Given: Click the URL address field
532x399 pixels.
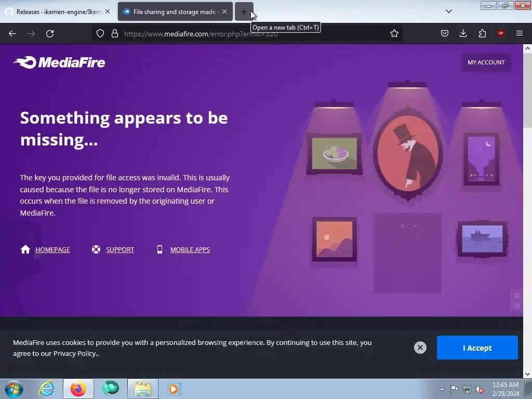Looking at the screenshot, I should pyautogui.click(x=248, y=34).
